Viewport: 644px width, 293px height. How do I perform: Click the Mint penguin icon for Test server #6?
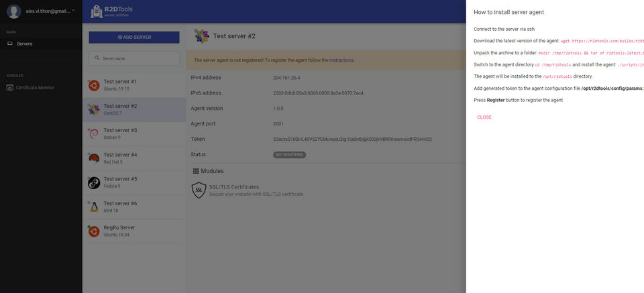coord(94,207)
